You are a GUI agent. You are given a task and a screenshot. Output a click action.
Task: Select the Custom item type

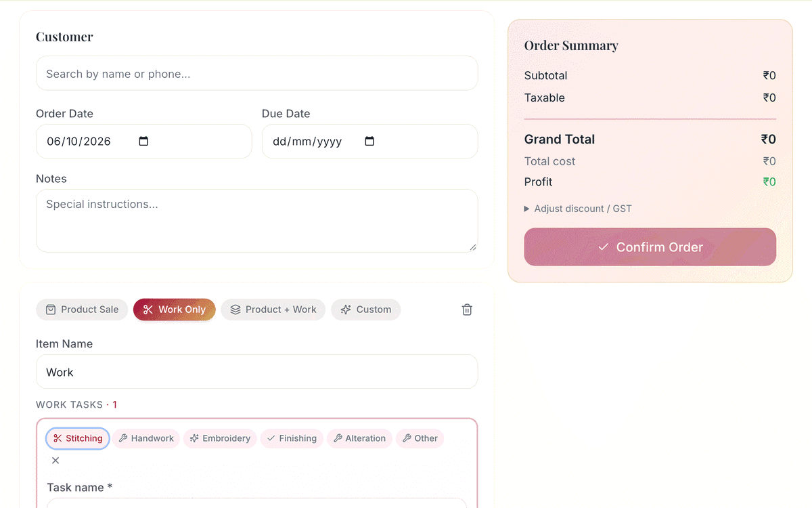pyautogui.click(x=366, y=310)
